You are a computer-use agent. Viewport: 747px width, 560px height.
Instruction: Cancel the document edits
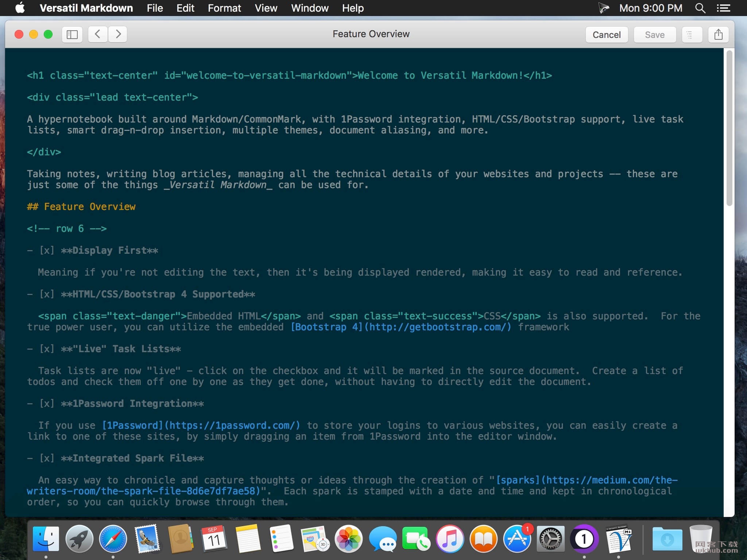click(x=607, y=35)
